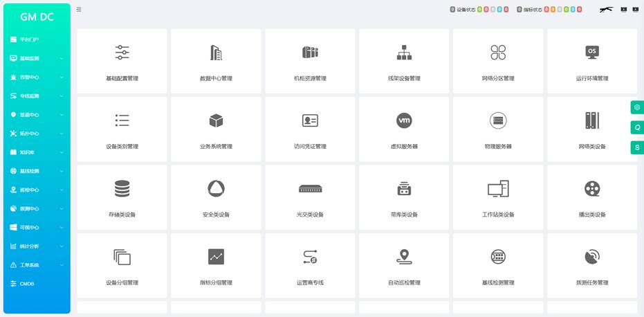The width and height of the screenshot is (644, 317).
Task: Expand the 拨测中心 sidebar menu
Action: point(37,208)
